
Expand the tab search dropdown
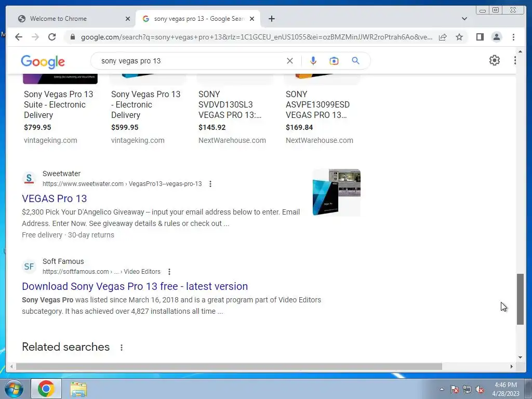pos(464,19)
